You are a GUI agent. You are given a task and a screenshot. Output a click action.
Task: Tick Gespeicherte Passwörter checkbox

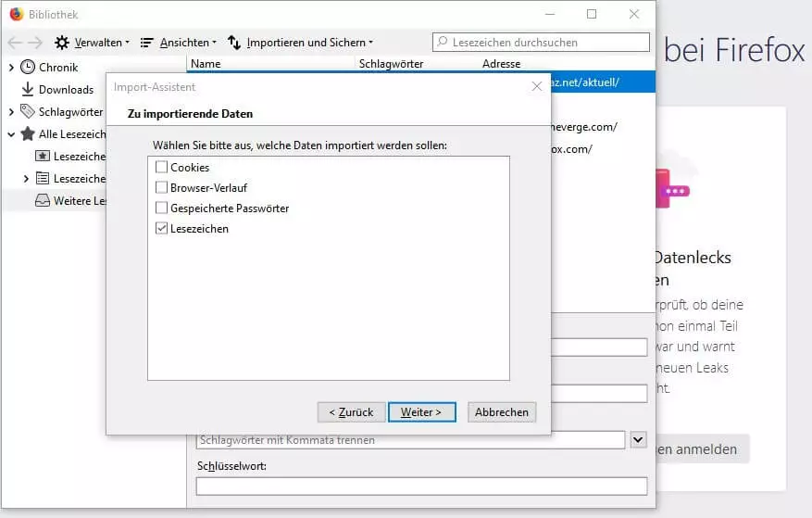coord(162,208)
